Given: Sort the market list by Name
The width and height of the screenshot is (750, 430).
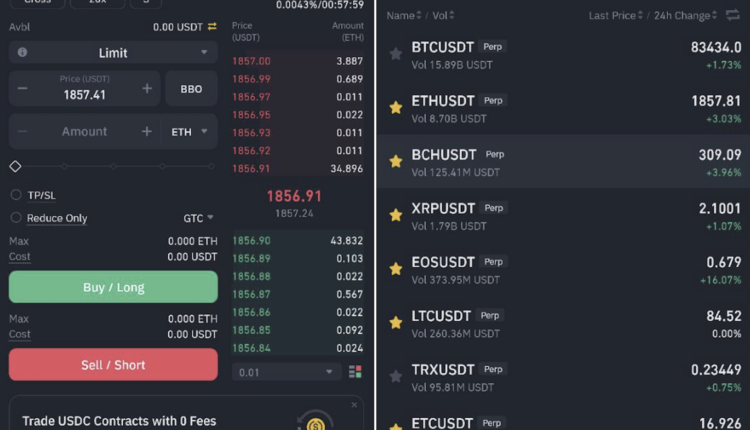Looking at the screenshot, I should tap(400, 15).
